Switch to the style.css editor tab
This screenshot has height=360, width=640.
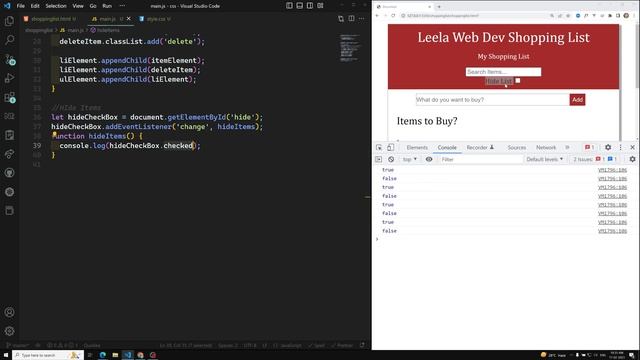(155, 19)
